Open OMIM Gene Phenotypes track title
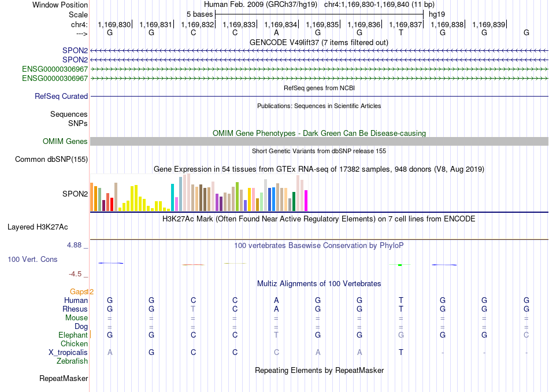Image resolution: width=549 pixels, height=392 pixels. coord(319,134)
